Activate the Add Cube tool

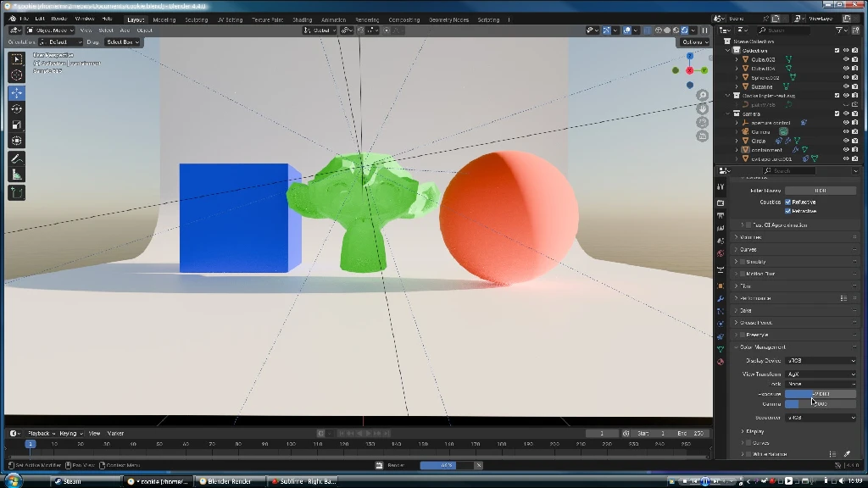(17, 193)
